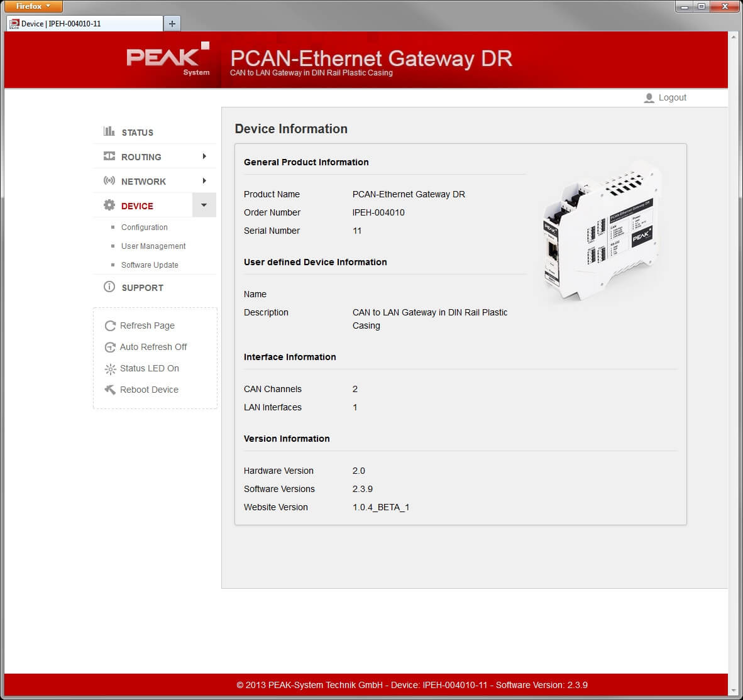743x700 pixels.
Task: Select the NETWORK wireless icon
Action: (108, 180)
